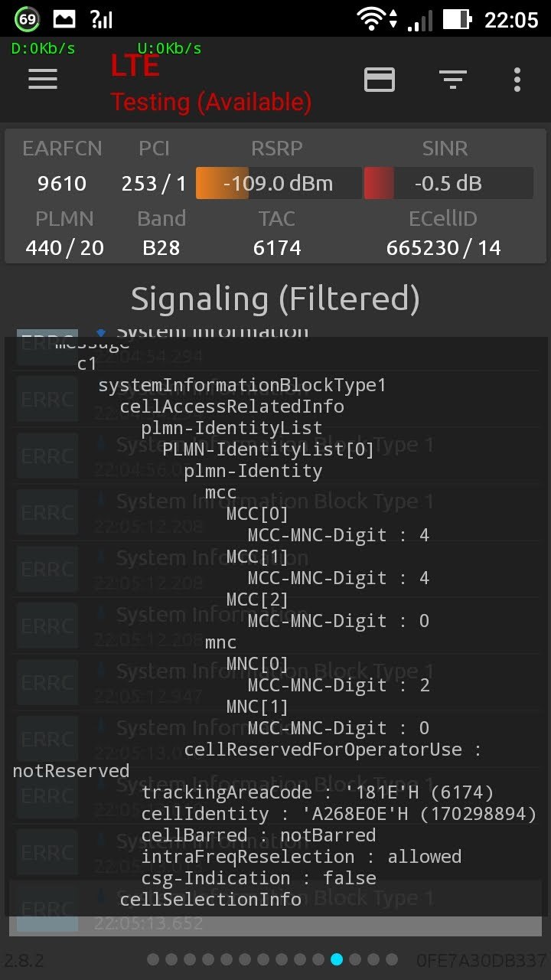The height and width of the screenshot is (980, 551).
Task: Tap the LTE Testing (Available) title
Action: (x=210, y=84)
